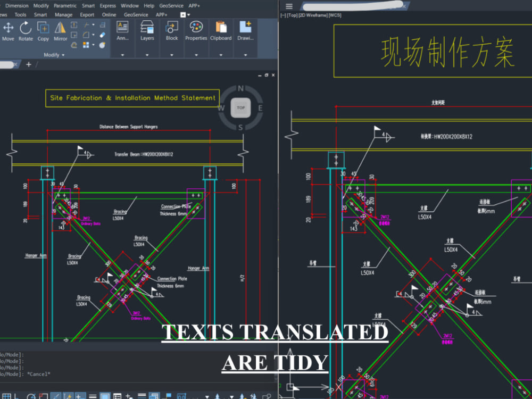
Task: Toggle lineweight display in status bar
Action: pyautogui.click(x=92, y=396)
